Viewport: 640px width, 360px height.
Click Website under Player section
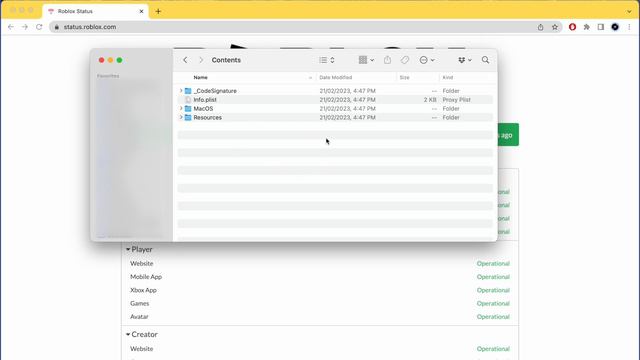point(142,264)
